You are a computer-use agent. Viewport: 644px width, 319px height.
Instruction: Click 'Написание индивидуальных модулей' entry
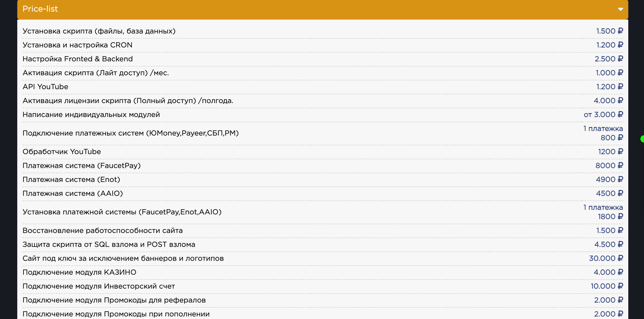91,115
